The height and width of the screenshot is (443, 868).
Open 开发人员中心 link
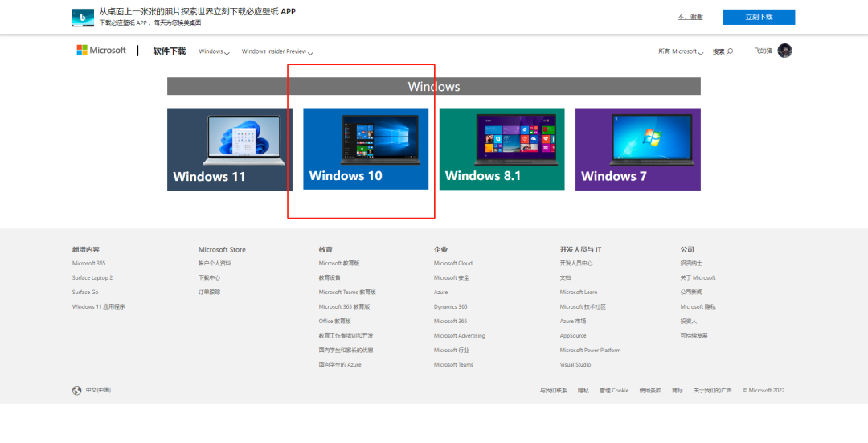point(576,264)
